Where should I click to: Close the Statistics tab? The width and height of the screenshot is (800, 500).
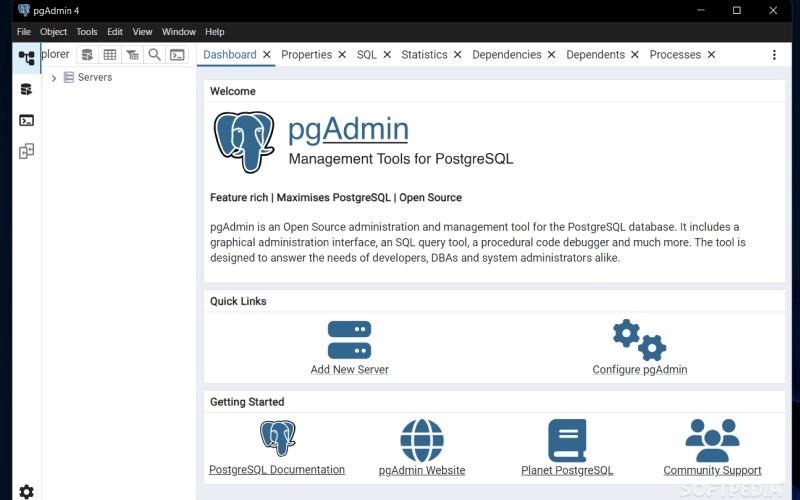(x=458, y=55)
